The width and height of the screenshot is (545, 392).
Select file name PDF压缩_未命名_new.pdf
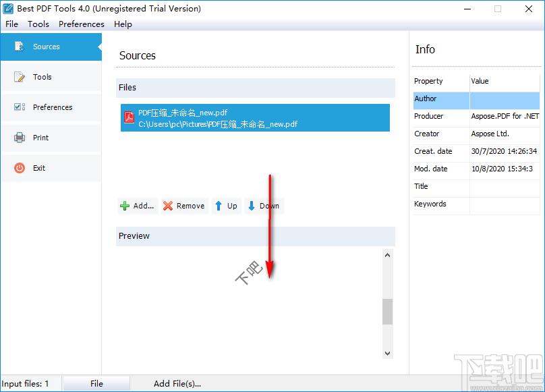(x=183, y=113)
